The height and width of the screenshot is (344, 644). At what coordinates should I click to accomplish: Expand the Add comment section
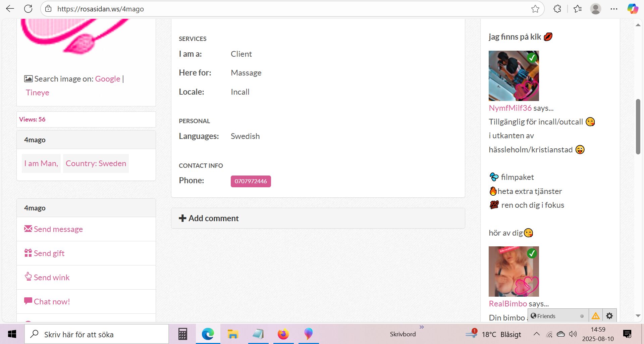(x=209, y=218)
